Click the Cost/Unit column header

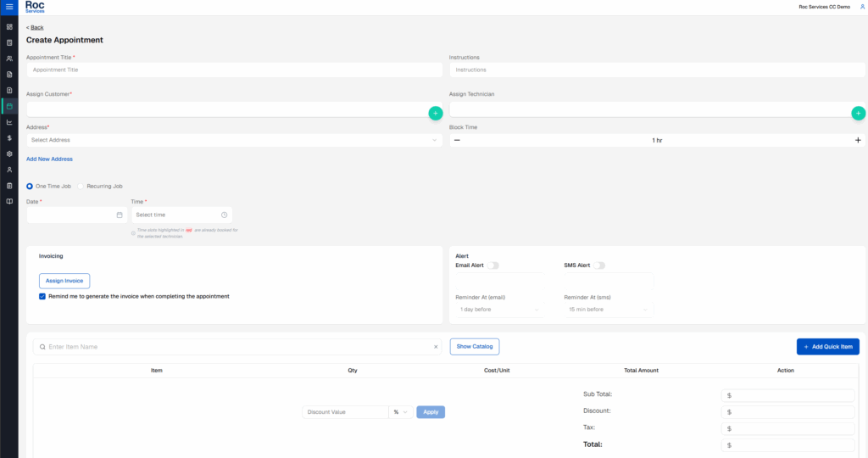[497, 371]
